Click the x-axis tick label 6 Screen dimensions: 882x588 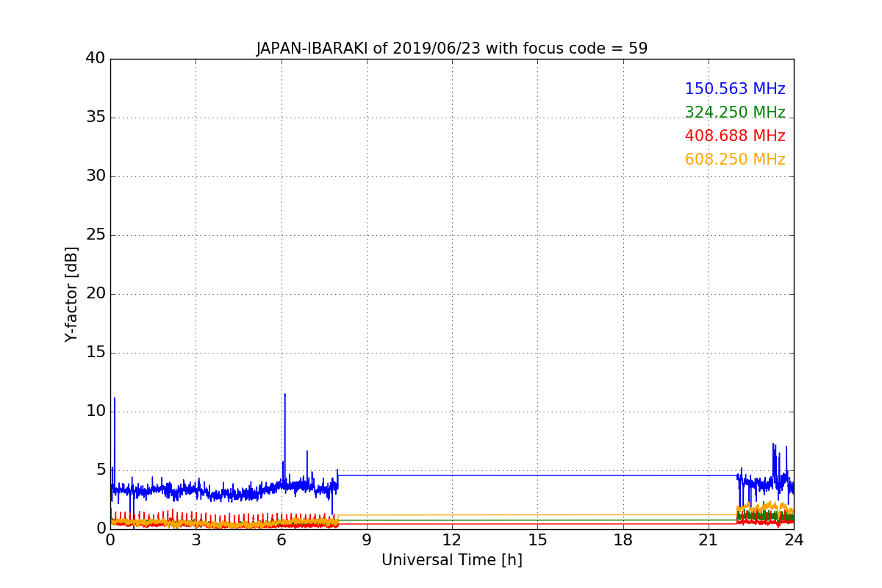pos(282,539)
